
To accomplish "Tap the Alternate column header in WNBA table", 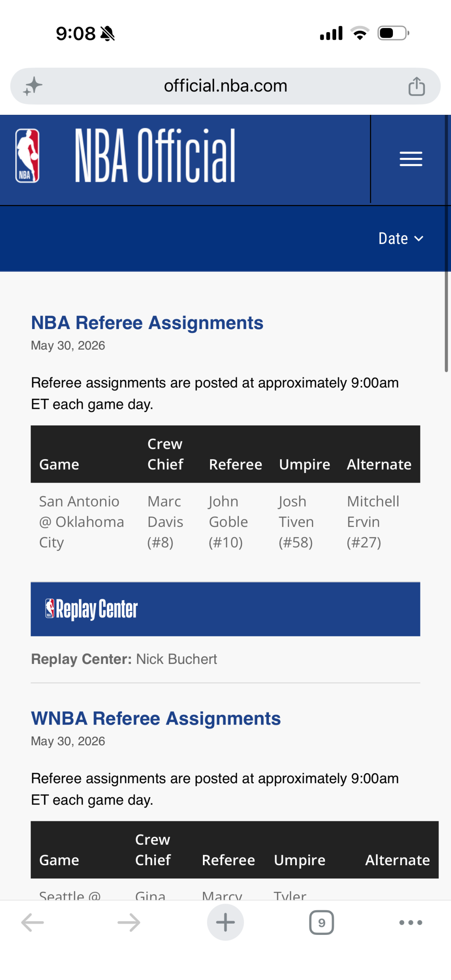I will point(398,860).
